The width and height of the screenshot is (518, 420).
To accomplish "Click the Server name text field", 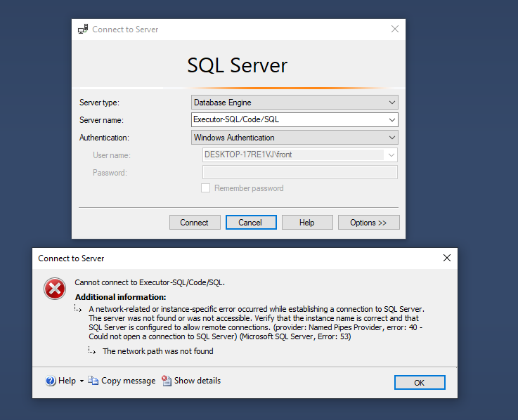I will pos(288,119).
